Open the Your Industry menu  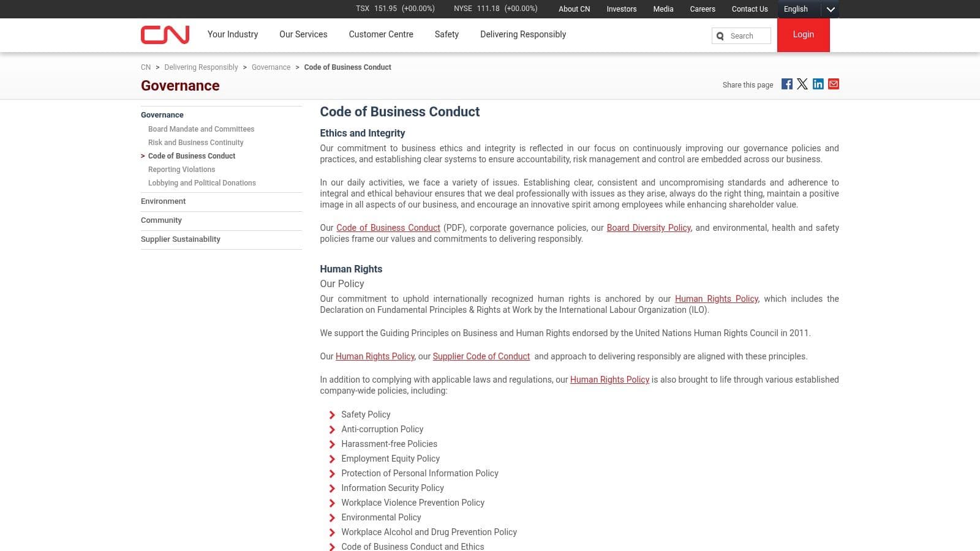click(x=233, y=34)
